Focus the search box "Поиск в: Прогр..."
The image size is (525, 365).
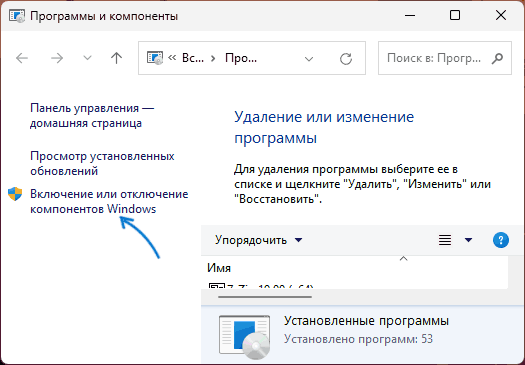click(445, 58)
